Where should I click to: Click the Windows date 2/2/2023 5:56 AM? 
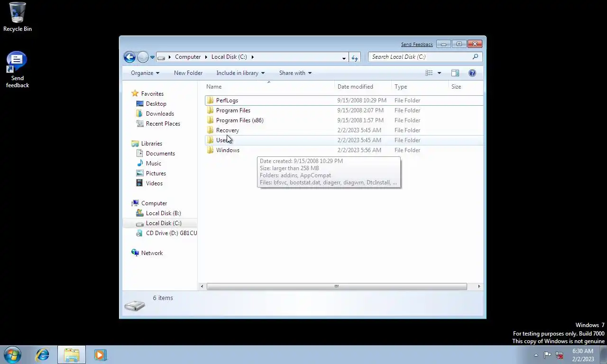[x=359, y=150]
